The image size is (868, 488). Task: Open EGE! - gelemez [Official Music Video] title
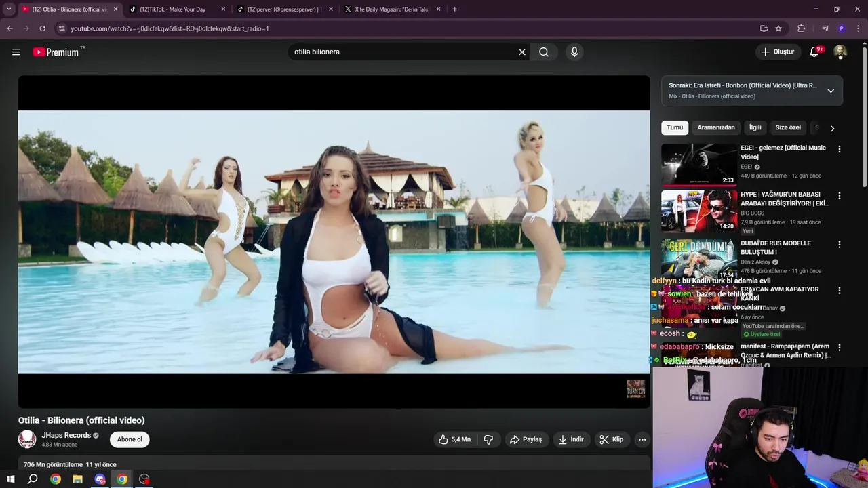tap(783, 152)
